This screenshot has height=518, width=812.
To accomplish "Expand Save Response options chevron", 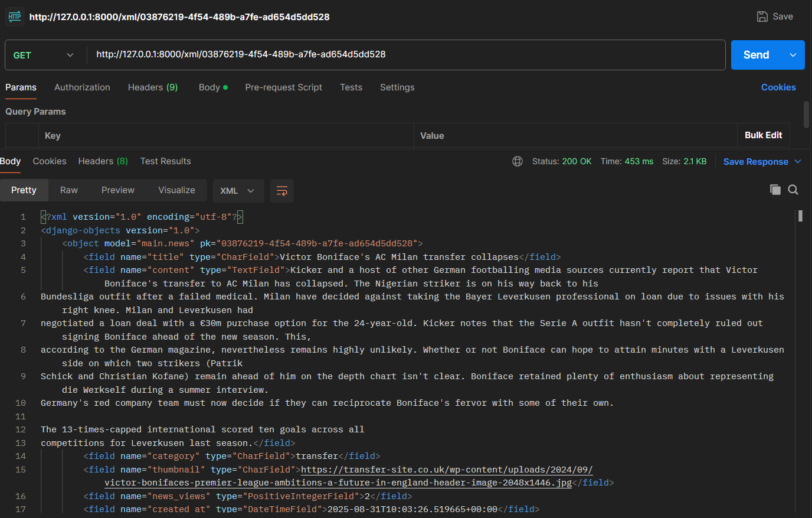I will [x=798, y=161].
